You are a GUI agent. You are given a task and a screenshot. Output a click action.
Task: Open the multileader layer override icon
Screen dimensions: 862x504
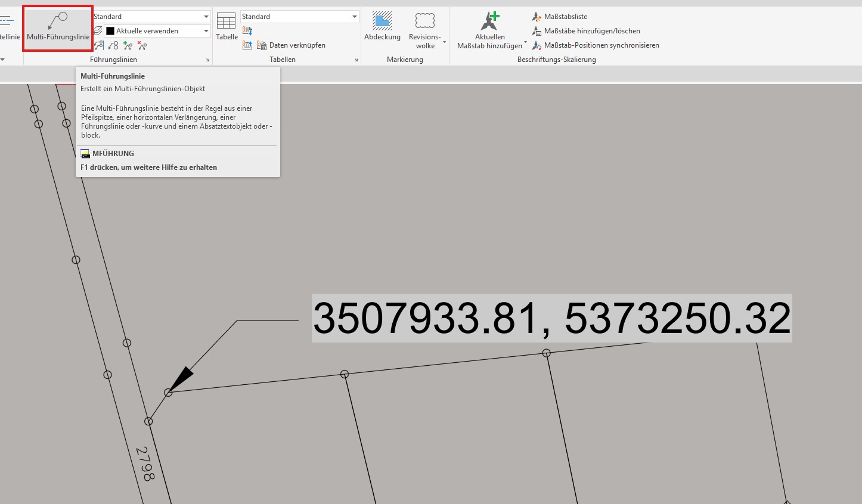[98, 31]
